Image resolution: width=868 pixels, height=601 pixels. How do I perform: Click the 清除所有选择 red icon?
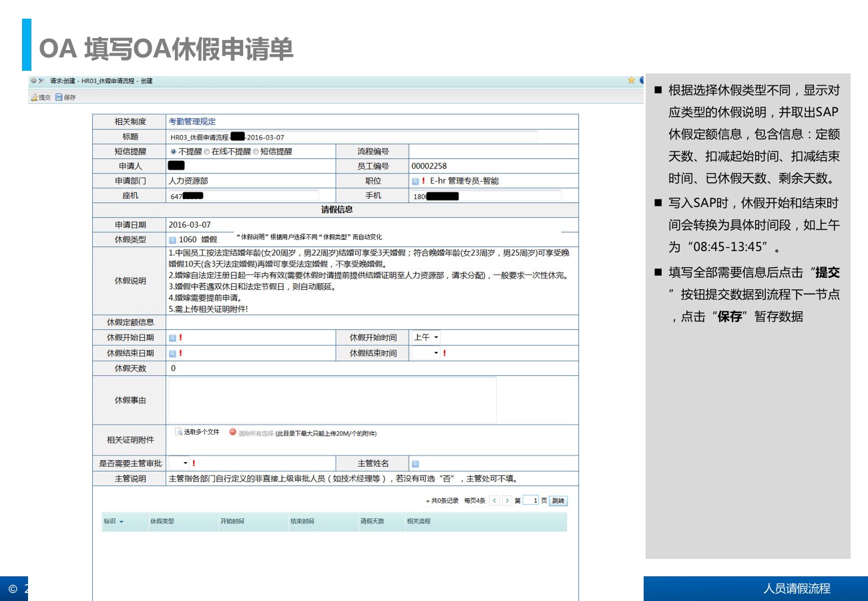233,433
